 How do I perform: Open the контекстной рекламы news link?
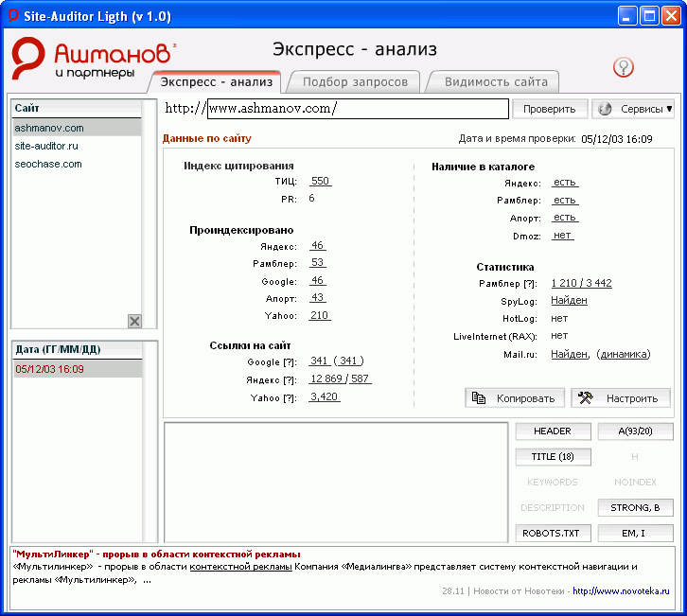tap(240, 567)
